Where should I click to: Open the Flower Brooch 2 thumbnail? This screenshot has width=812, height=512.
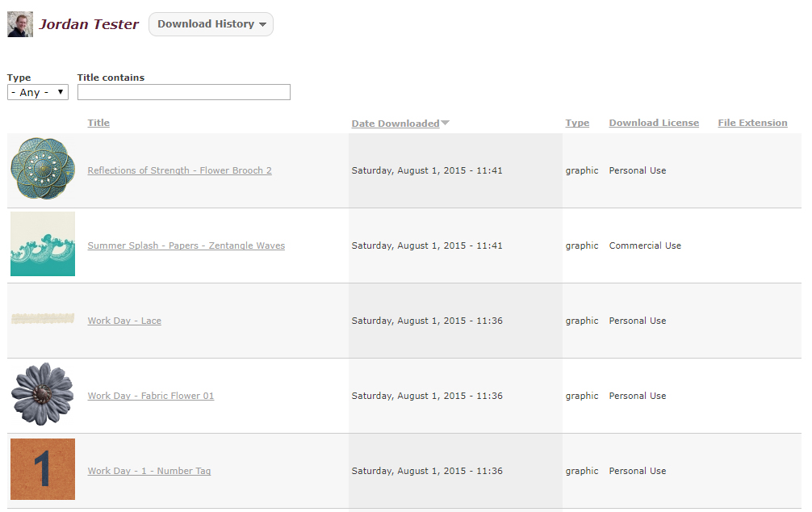(x=43, y=169)
